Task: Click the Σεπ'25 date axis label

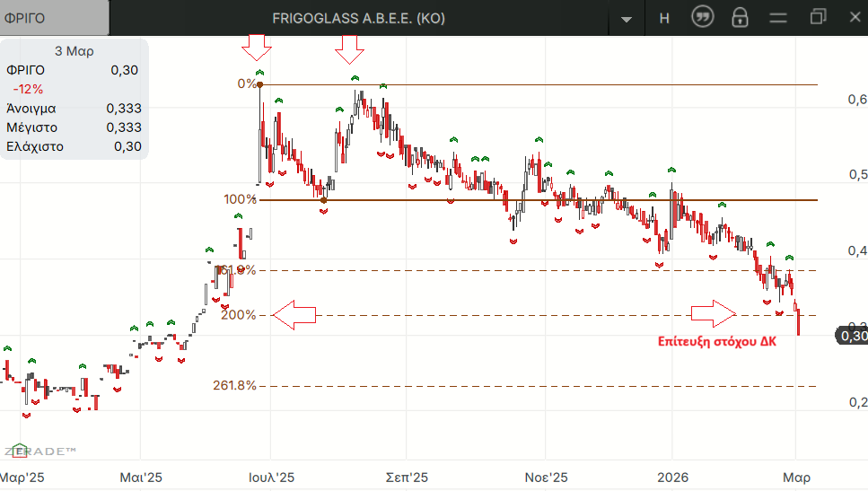Action: (x=406, y=478)
